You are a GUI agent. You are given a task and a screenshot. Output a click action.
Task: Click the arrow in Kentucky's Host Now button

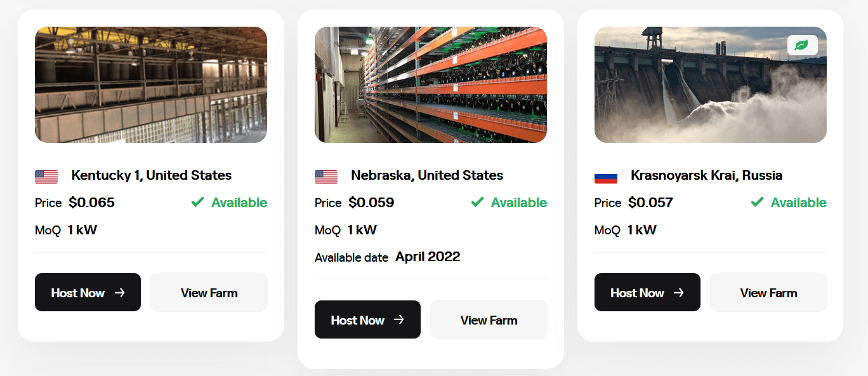pyautogui.click(x=119, y=293)
